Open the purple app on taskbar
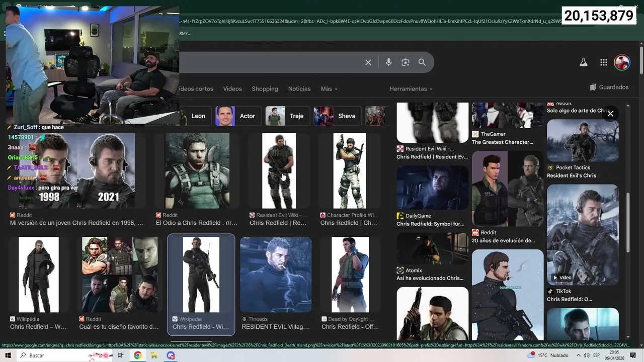The width and height of the screenshot is (644, 362). [171, 355]
